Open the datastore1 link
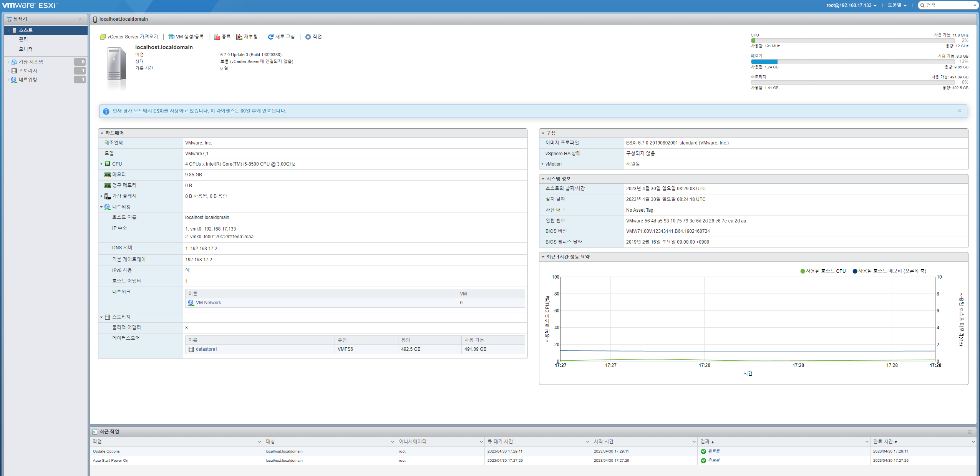 pos(207,349)
